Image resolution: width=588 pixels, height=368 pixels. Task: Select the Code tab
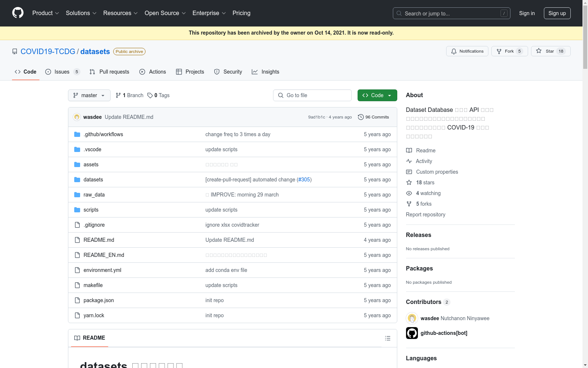(x=26, y=72)
